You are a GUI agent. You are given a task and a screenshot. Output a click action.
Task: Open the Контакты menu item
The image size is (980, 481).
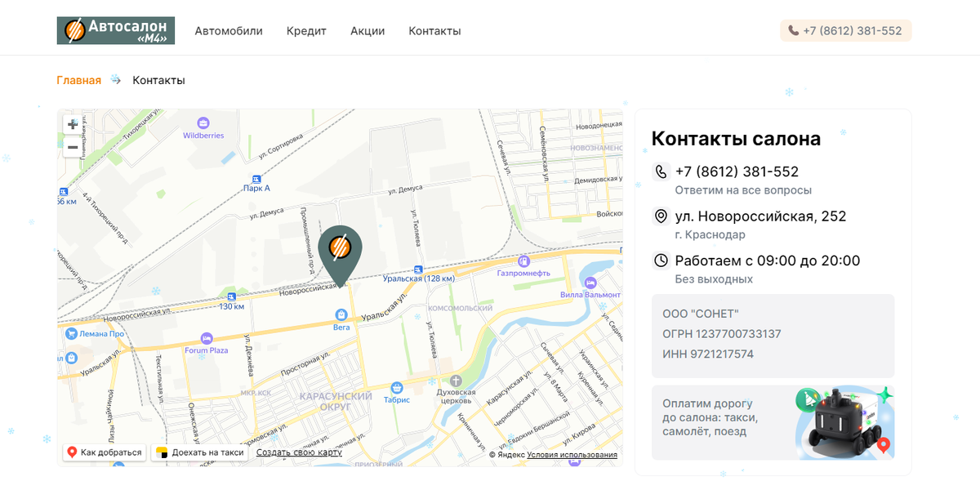pyautogui.click(x=434, y=31)
